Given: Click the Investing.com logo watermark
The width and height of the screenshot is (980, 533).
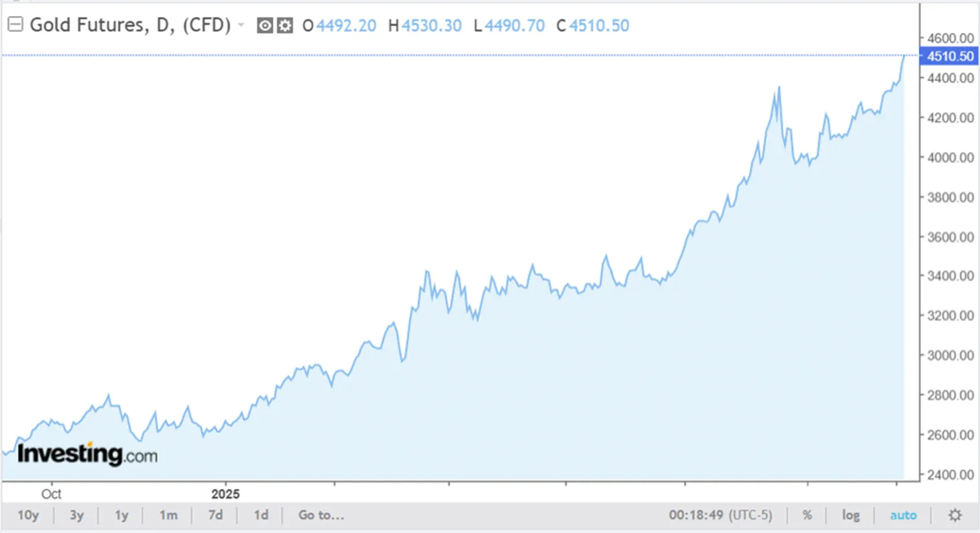Looking at the screenshot, I should [87, 454].
